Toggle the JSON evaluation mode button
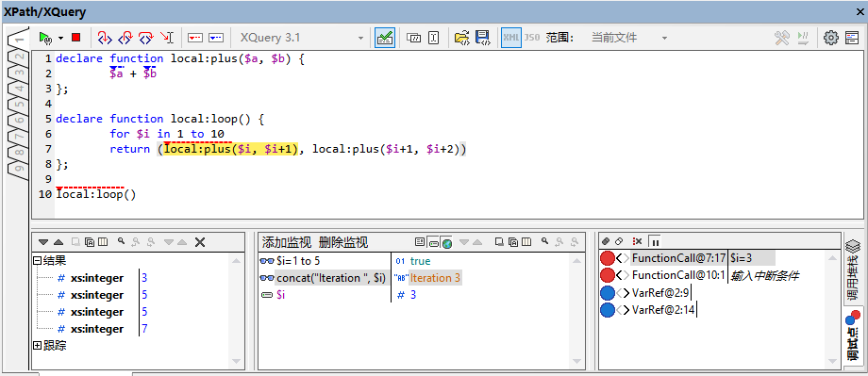868x376 pixels. click(x=532, y=38)
